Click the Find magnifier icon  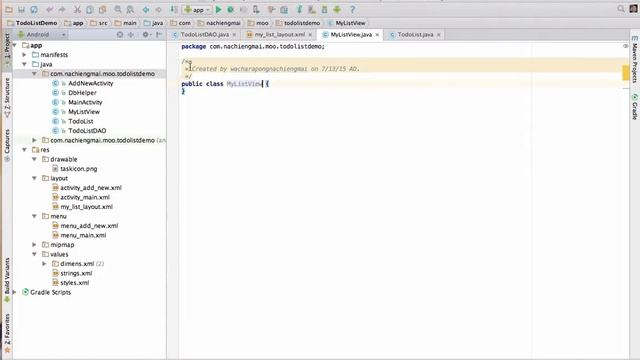coord(118,9)
